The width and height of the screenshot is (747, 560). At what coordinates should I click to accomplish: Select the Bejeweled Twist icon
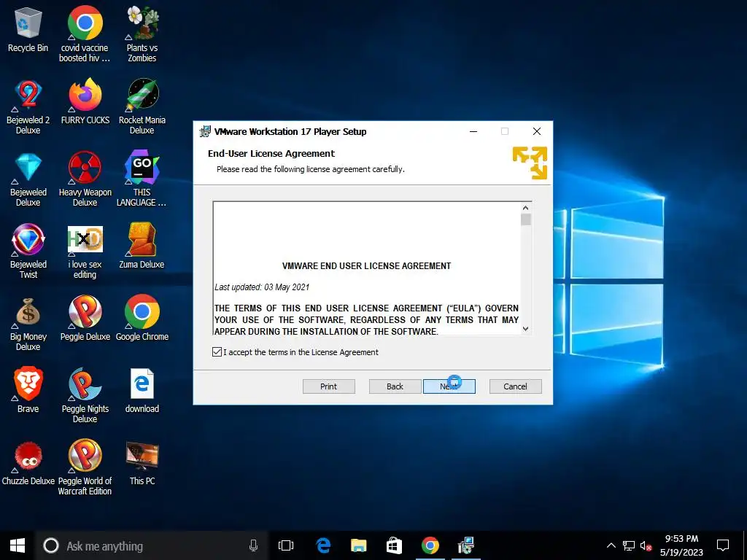tap(28, 251)
